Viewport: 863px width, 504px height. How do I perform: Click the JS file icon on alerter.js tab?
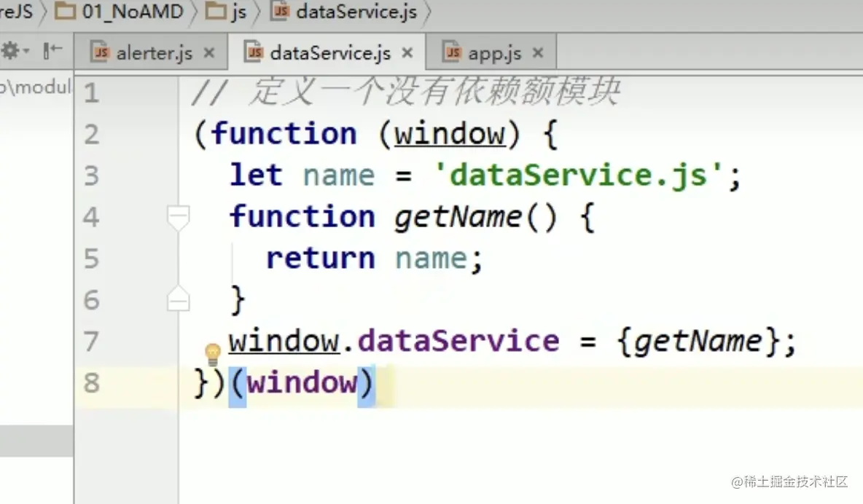(x=100, y=52)
